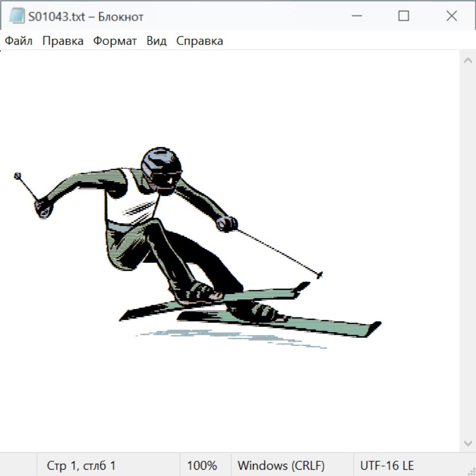
Task: Click the scroll up arrow
Action: [x=468, y=61]
